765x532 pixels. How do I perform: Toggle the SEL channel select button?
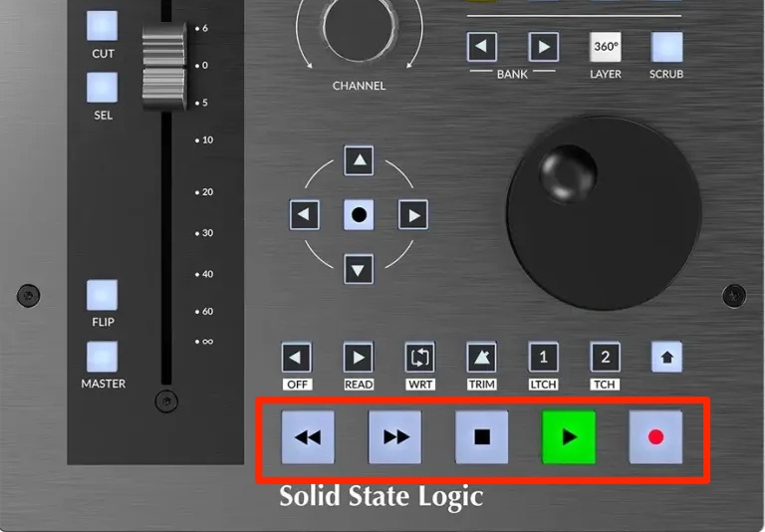(x=102, y=88)
